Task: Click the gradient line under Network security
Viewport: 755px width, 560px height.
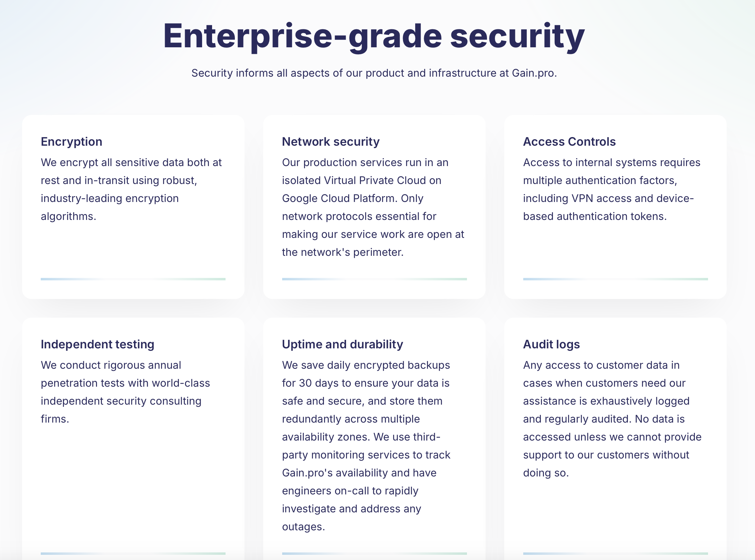Action: 374,279
